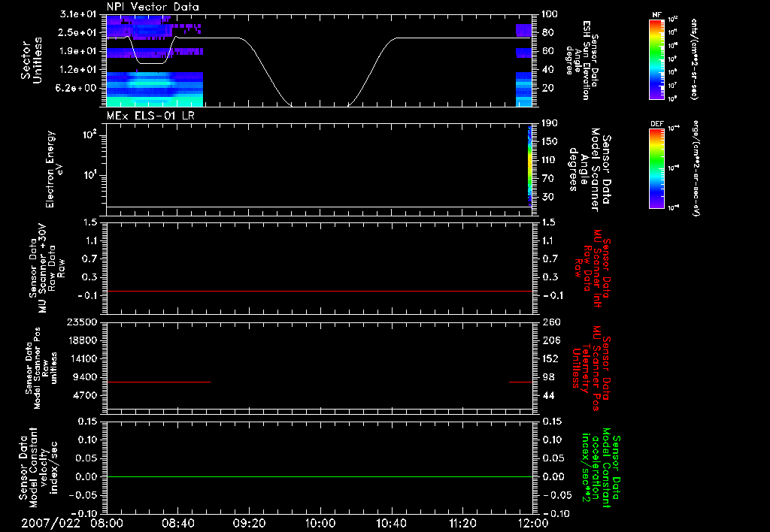
Task: Select the "Model Scanner Pos Raw unitless" title
Action: [41, 368]
